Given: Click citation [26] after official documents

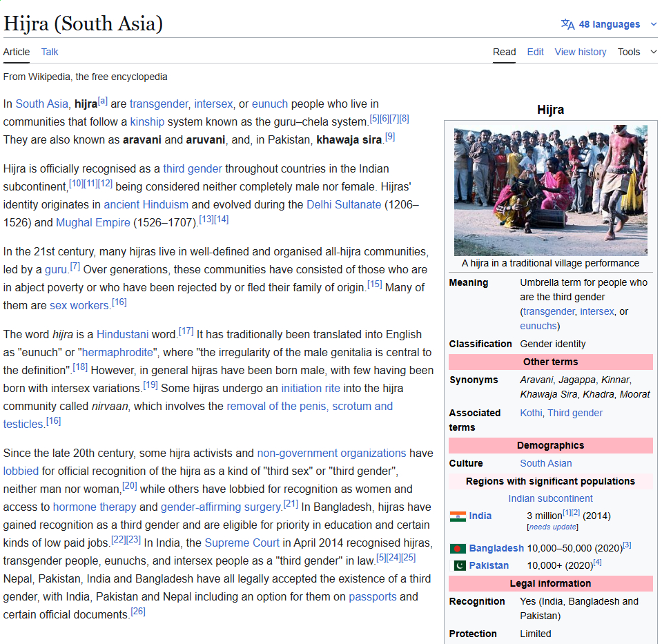Looking at the screenshot, I should [137, 612].
